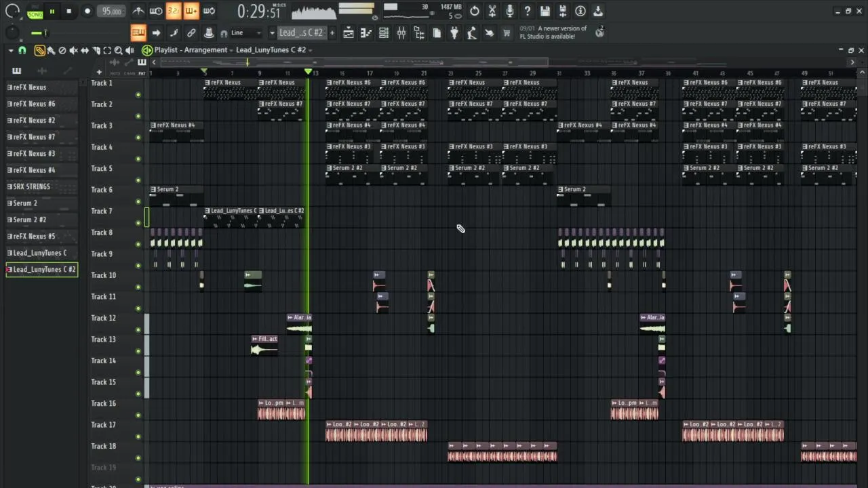The width and height of the screenshot is (868, 488).
Task: Open the Playlist view button
Action: click(x=349, y=33)
